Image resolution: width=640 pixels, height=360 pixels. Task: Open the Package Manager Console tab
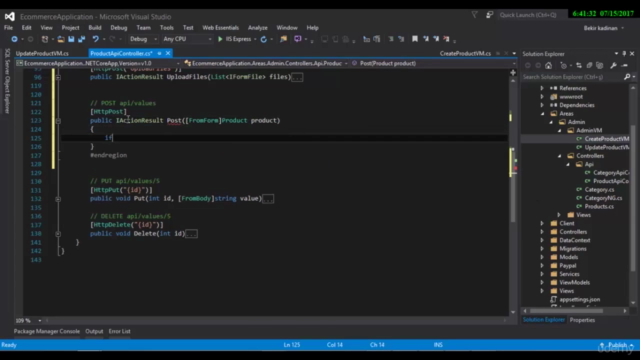click(x=47, y=331)
